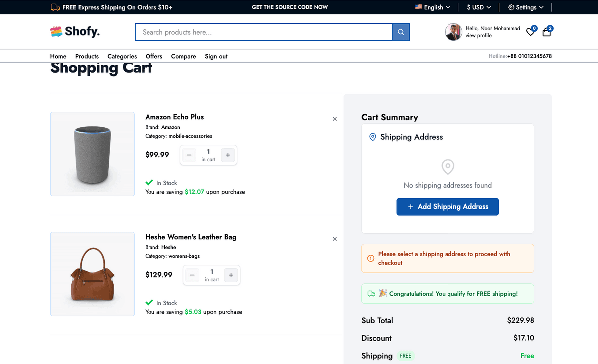The width and height of the screenshot is (598, 364).
Task: Click the search magnifier icon button
Action: click(401, 32)
